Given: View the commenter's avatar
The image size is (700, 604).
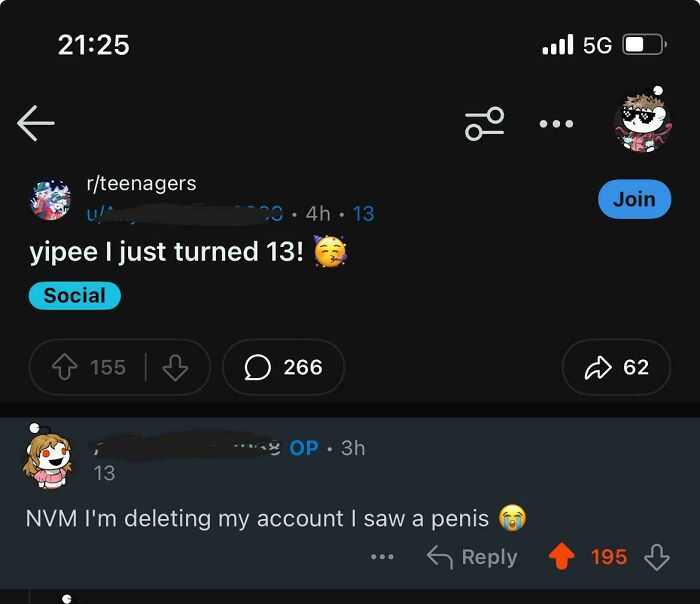Looking at the screenshot, I should [51, 459].
